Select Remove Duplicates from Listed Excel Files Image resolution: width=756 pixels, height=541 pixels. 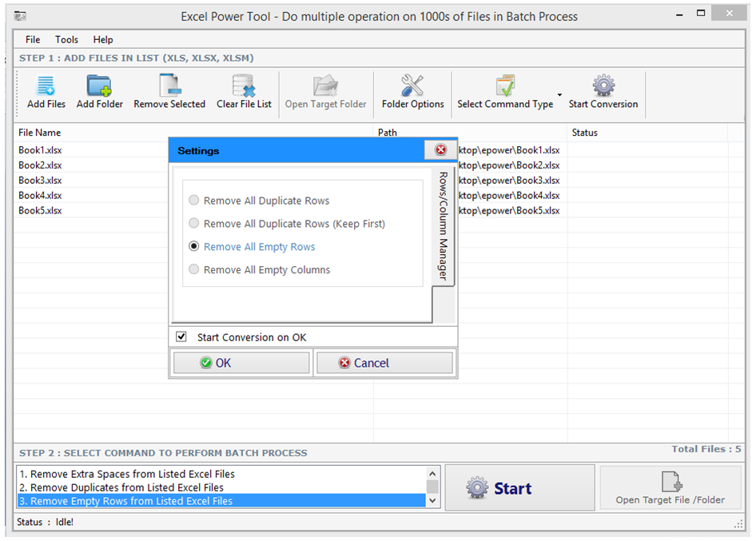tap(222, 487)
